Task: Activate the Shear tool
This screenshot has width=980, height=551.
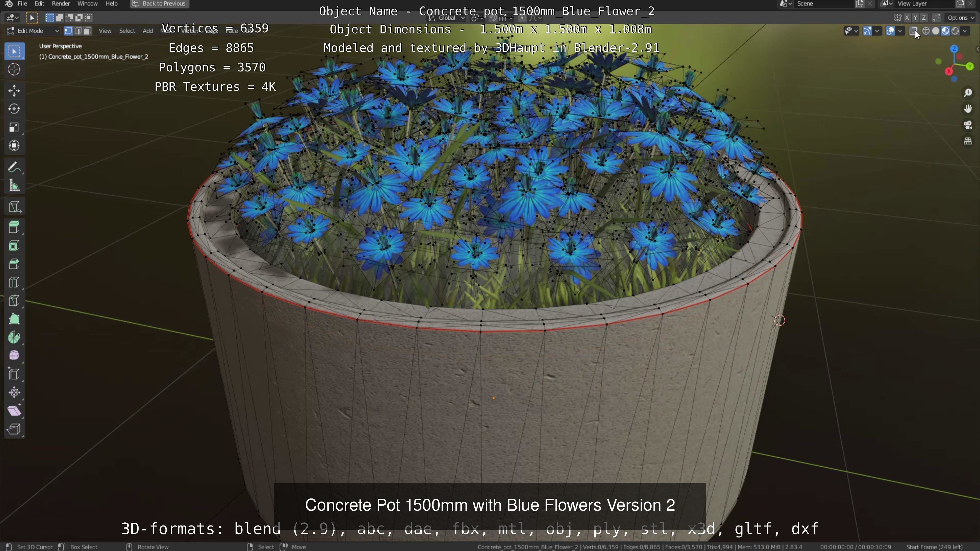Action: pyautogui.click(x=15, y=411)
